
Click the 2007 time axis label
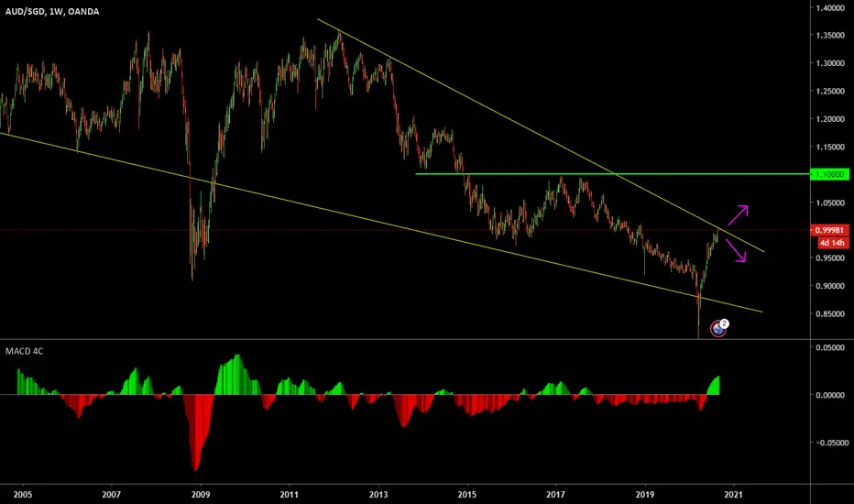click(x=112, y=495)
